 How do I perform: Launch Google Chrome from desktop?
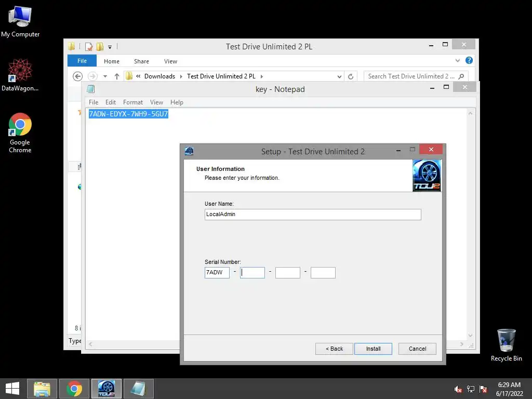[x=20, y=132]
